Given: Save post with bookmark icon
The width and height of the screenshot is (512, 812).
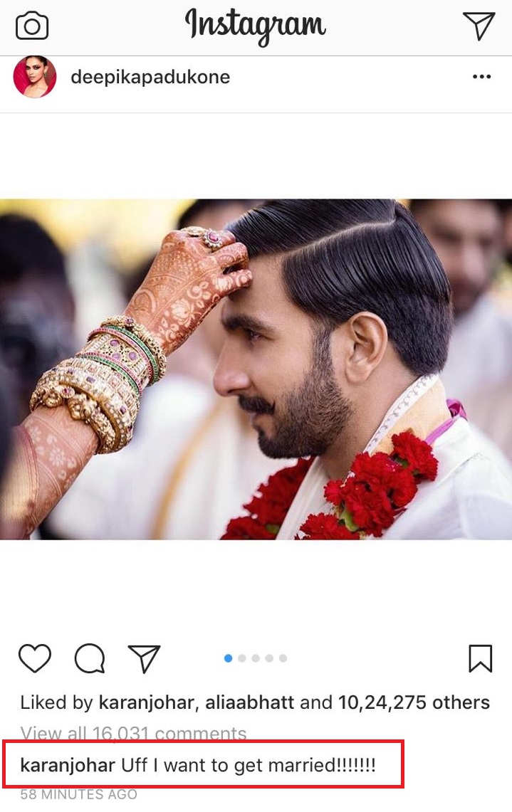Looking at the screenshot, I should click(481, 658).
